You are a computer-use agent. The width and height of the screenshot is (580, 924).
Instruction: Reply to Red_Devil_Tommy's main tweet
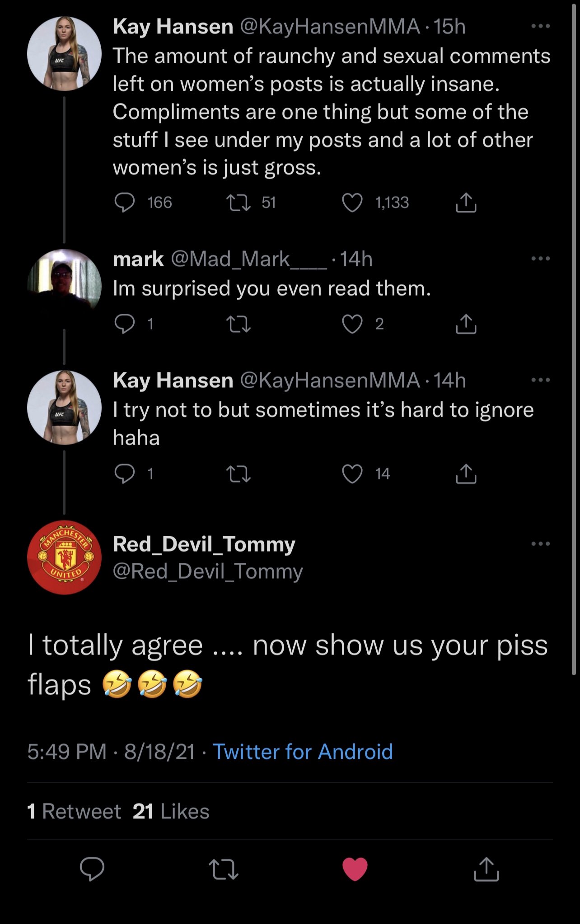(x=92, y=869)
